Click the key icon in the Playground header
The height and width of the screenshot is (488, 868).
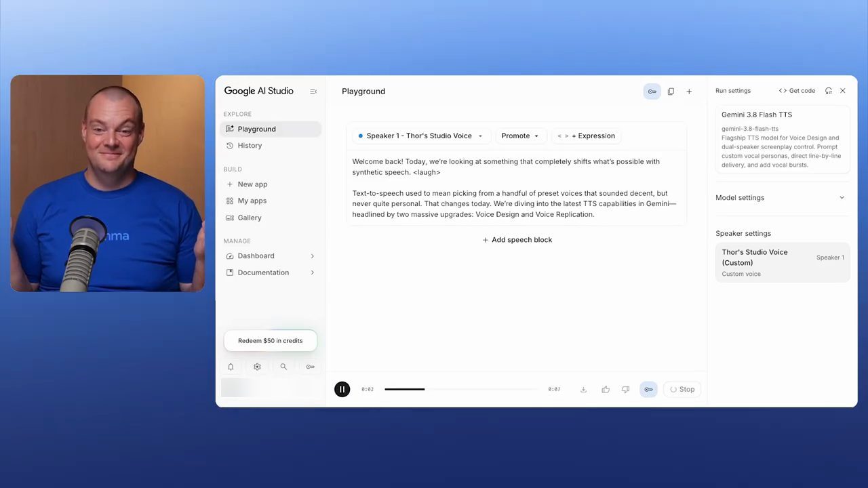[x=652, y=91]
